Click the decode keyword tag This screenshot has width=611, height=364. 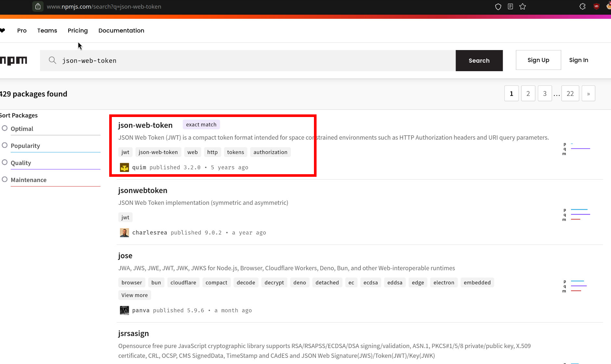click(246, 282)
